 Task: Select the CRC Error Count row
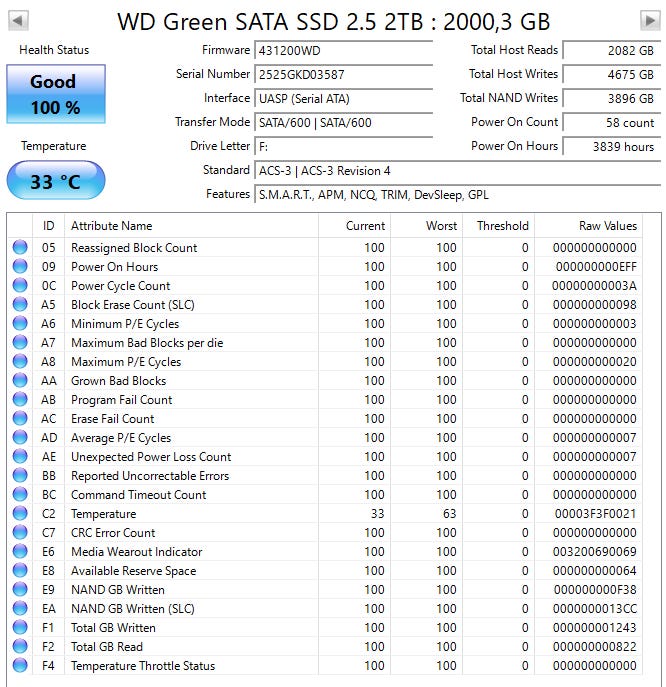coord(325,533)
